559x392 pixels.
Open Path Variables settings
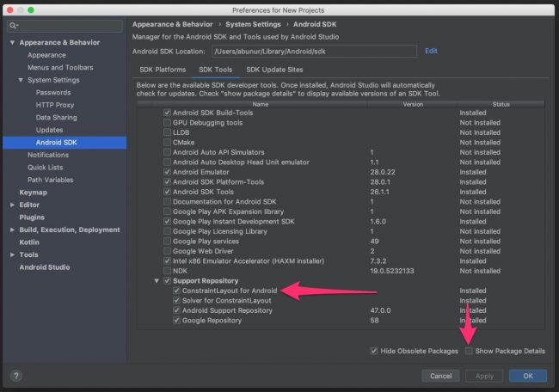click(50, 180)
